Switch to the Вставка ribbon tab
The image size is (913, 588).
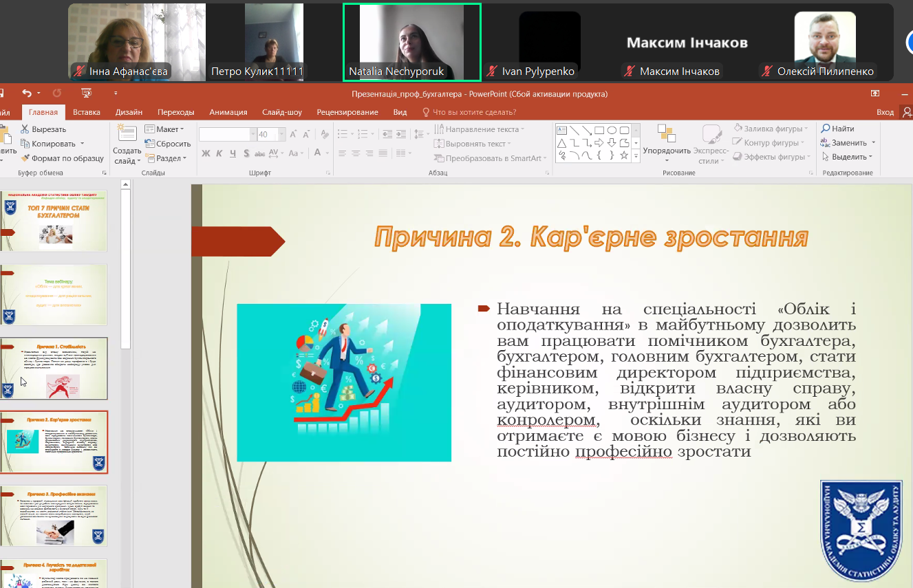[87, 112]
